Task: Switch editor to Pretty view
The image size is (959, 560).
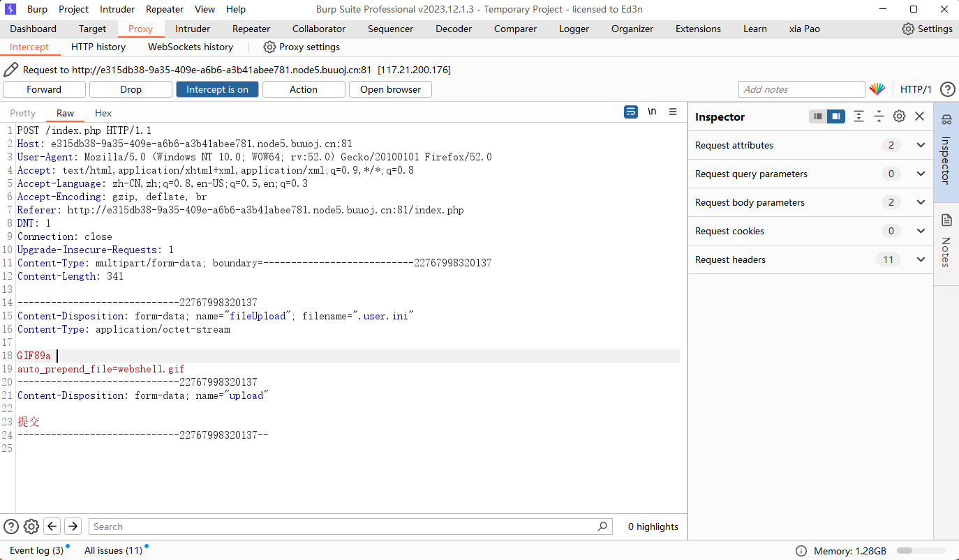Action: tap(23, 113)
